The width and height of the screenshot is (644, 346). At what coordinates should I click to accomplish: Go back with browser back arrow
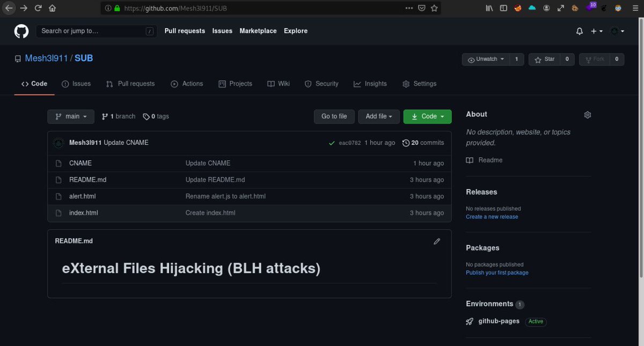click(9, 8)
